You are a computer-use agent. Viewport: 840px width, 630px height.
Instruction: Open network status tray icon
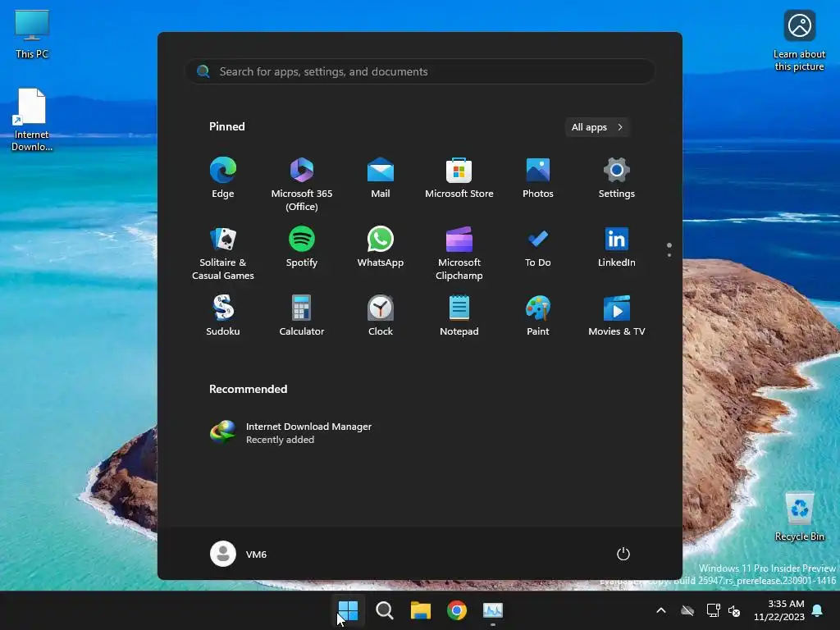pyautogui.click(x=713, y=610)
